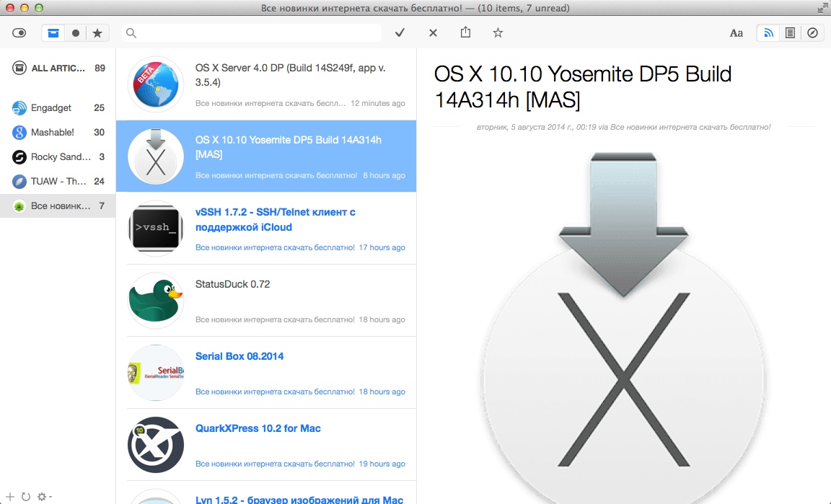Image resolution: width=831 pixels, height=504 pixels.
Task: Click the TUAW feed icon
Action: tap(19, 181)
